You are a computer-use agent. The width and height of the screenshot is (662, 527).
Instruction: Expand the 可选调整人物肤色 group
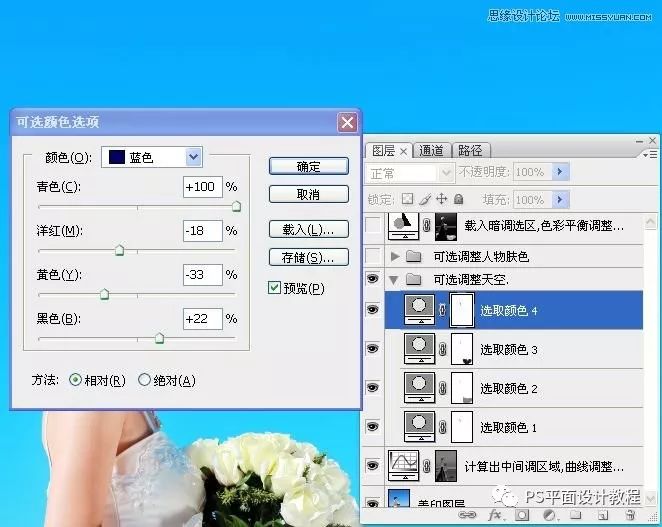395,256
